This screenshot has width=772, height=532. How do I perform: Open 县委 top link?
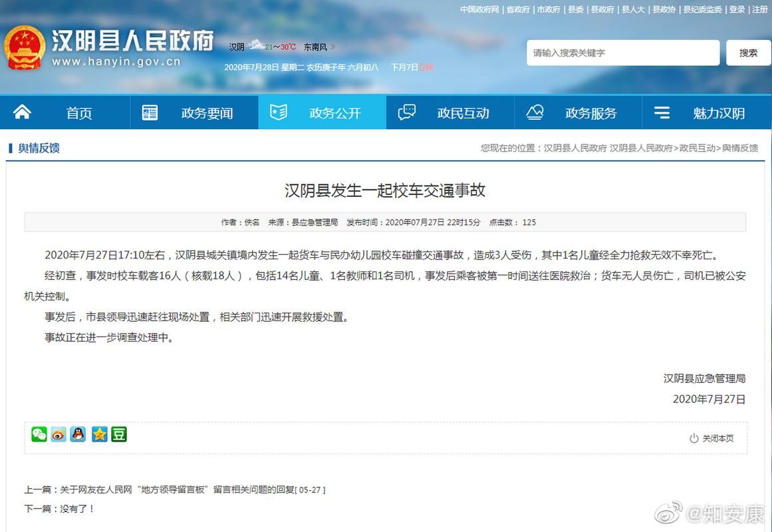click(x=576, y=9)
